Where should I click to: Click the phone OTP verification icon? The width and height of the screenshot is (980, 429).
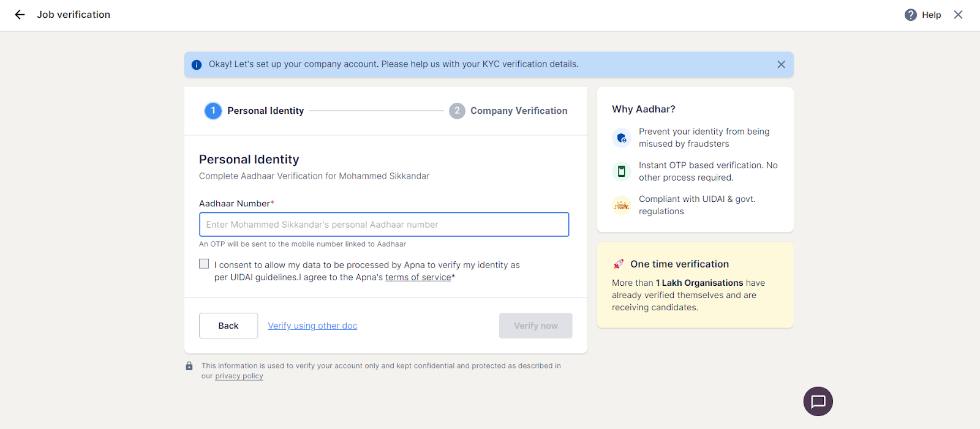tap(622, 171)
